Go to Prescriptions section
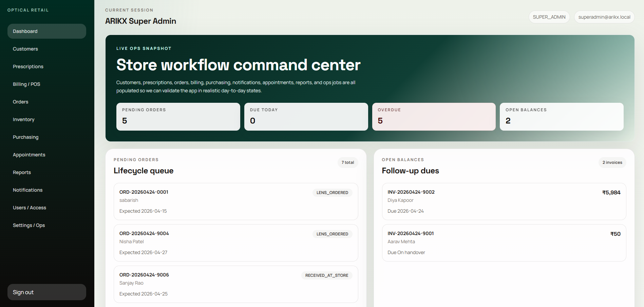This screenshot has width=644, height=307. [28, 66]
